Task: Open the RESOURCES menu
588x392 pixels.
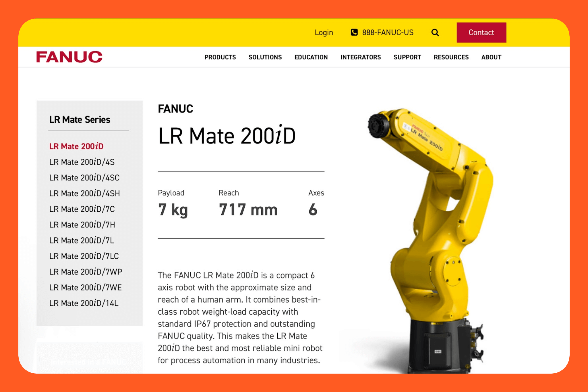Action: point(451,57)
